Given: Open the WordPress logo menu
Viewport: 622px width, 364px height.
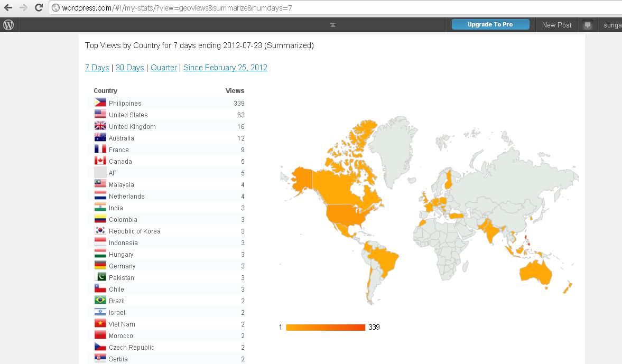Looking at the screenshot, I should point(8,25).
